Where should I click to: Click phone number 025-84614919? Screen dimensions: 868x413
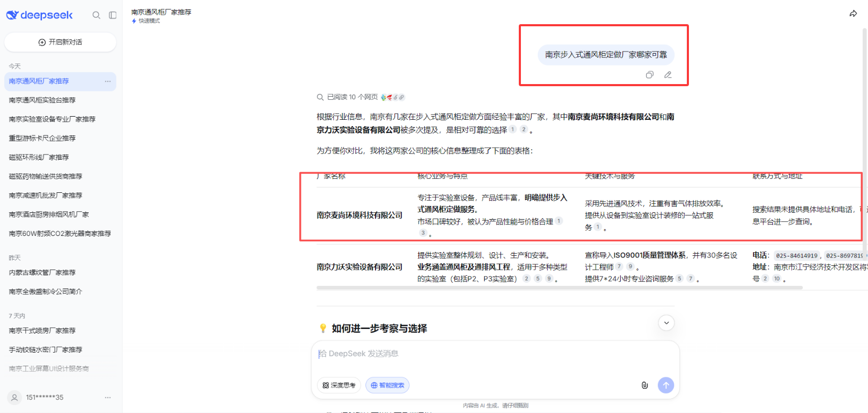coord(797,255)
